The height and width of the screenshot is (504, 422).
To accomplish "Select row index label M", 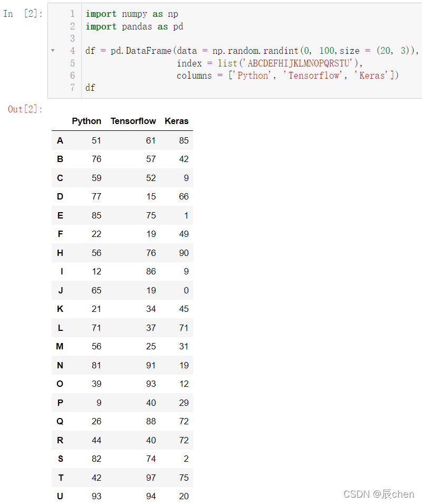I will (60, 347).
